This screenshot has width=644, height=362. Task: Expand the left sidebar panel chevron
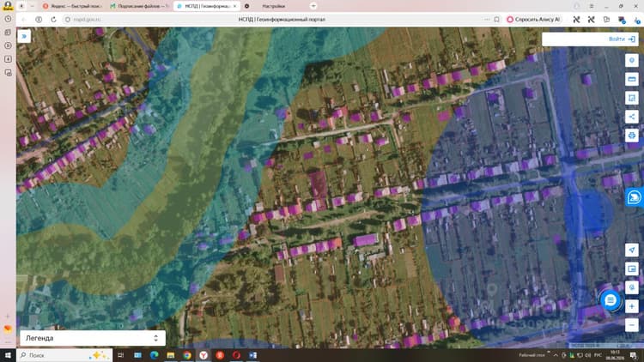tap(24, 37)
